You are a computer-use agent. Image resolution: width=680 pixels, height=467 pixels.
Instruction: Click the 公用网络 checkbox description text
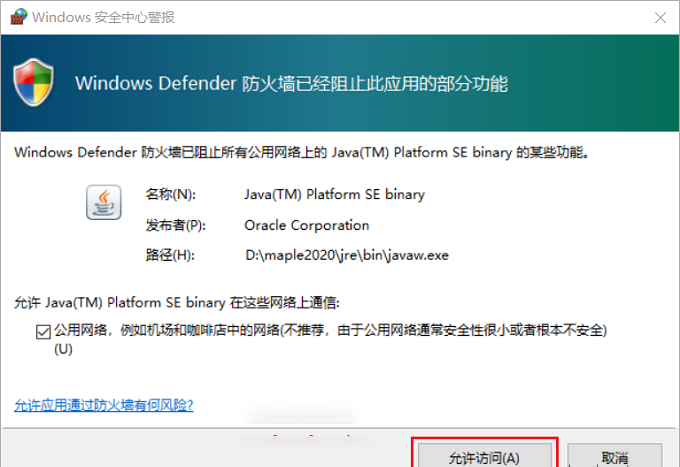tap(330, 339)
